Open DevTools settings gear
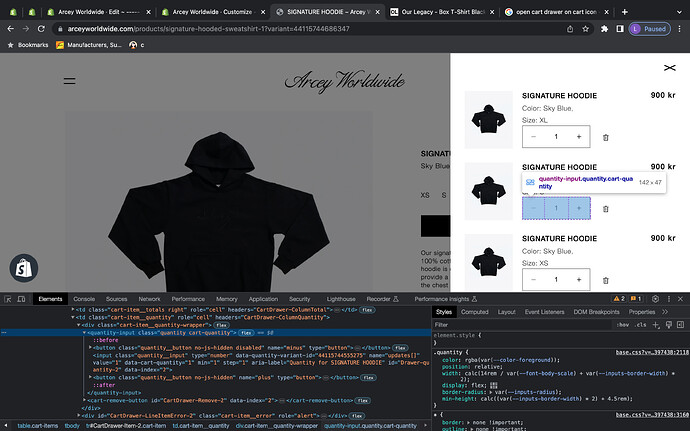The height and width of the screenshot is (431, 690). pos(655,299)
